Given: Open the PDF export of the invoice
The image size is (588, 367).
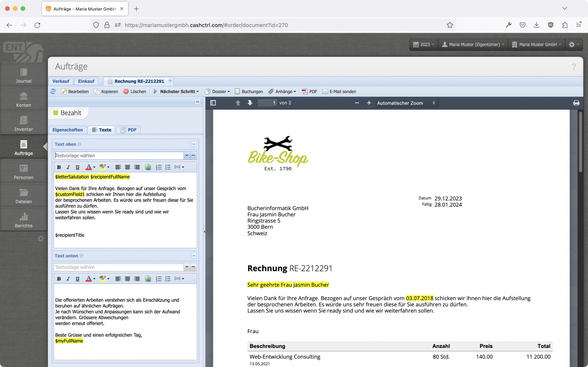Looking at the screenshot, I should click(x=309, y=91).
